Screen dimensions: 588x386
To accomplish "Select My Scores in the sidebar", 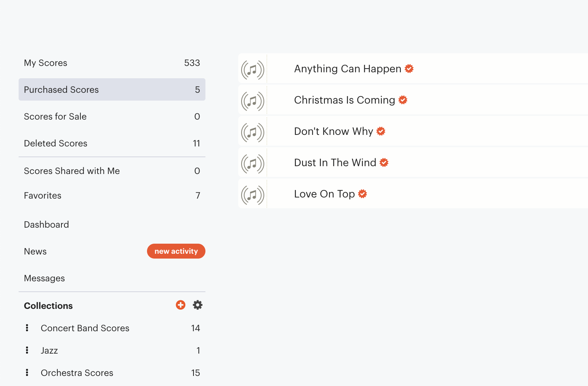I will point(46,63).
